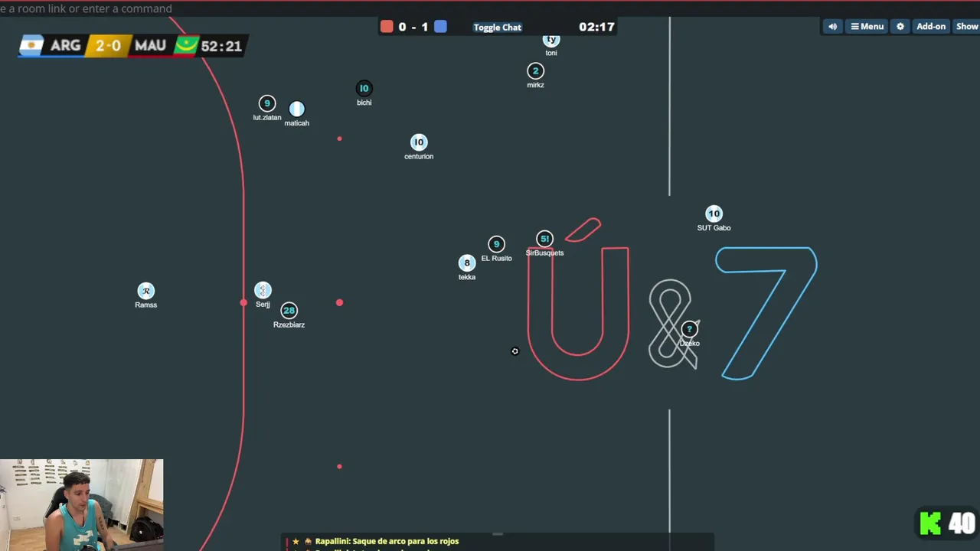Click the yellow 2-0 overlay score
This screenshot has height=551, width=980.
coord(107,46)
